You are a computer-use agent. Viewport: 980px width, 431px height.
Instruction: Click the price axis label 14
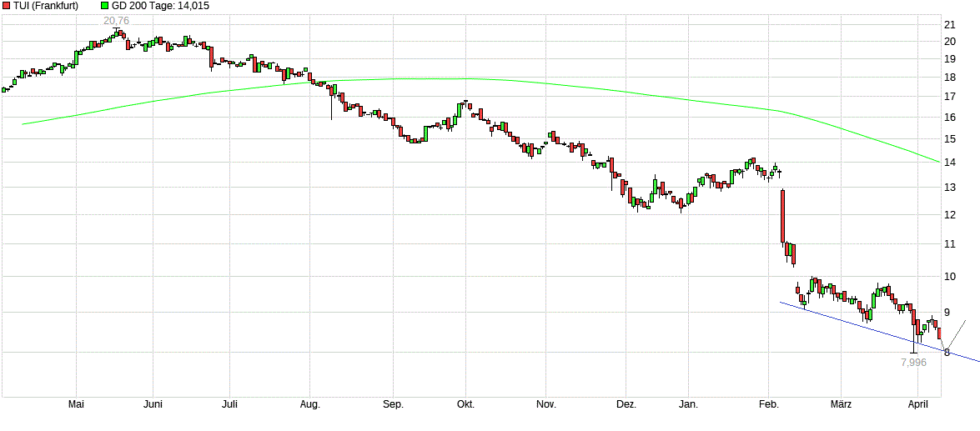point(949,163)
